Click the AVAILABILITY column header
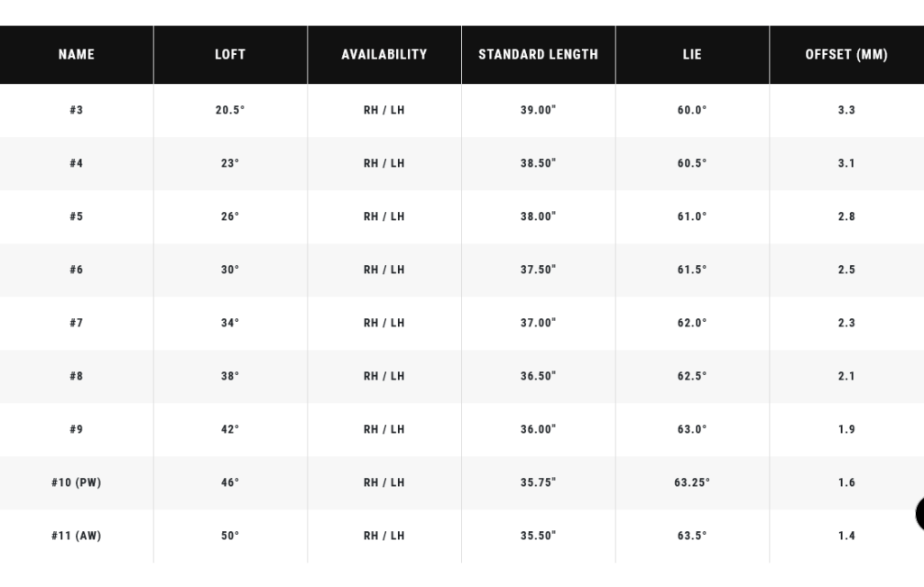 384,55
